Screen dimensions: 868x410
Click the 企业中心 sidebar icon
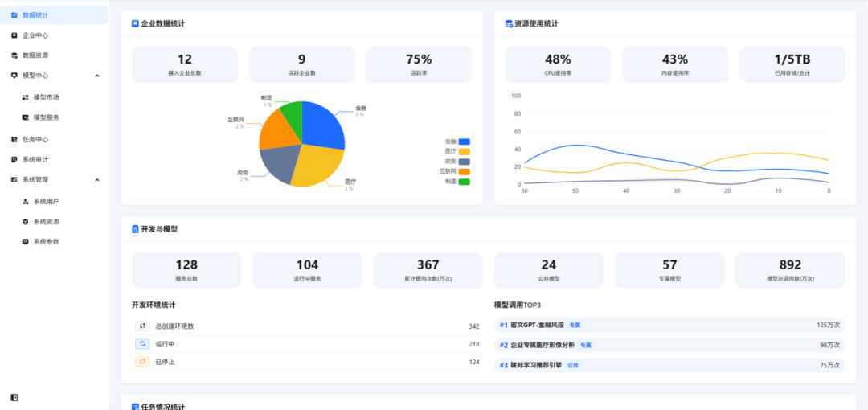click(14, 35)
